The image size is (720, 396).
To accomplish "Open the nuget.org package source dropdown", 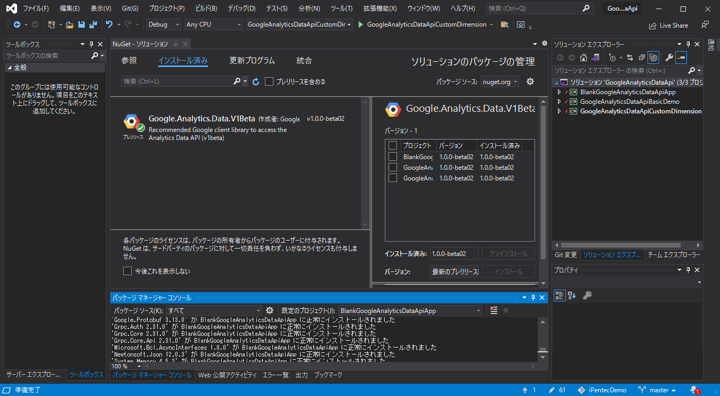I will click(x=500, y=82).
